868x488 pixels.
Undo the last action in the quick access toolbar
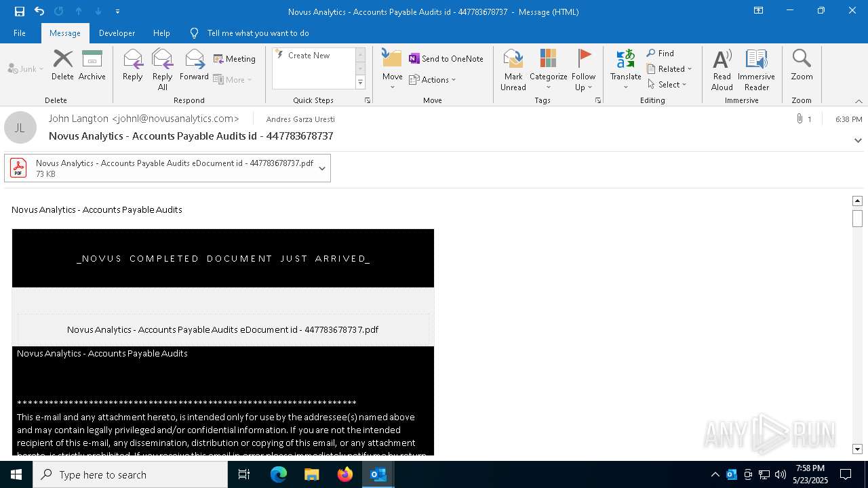coord(39,12)
